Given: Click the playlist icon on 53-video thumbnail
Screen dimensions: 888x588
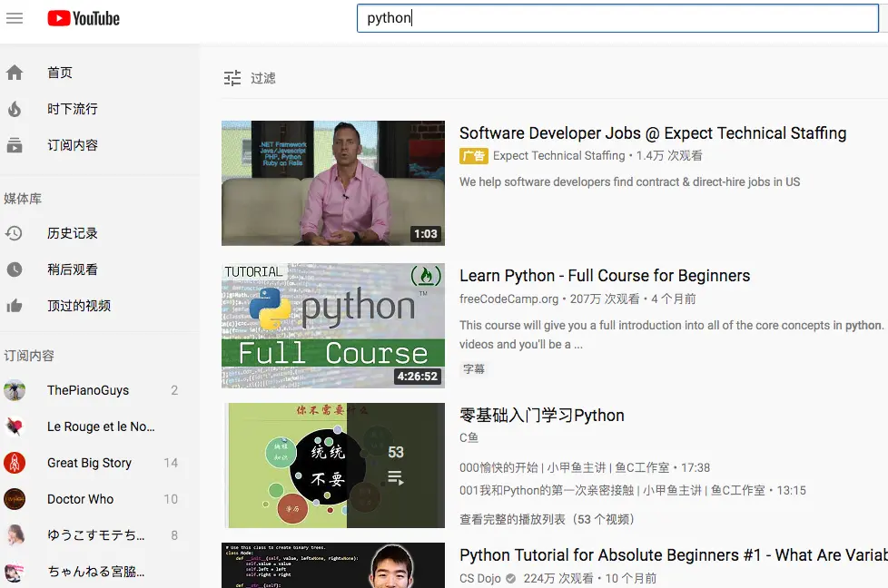Looking at the screenshot, I should (395, 478).
